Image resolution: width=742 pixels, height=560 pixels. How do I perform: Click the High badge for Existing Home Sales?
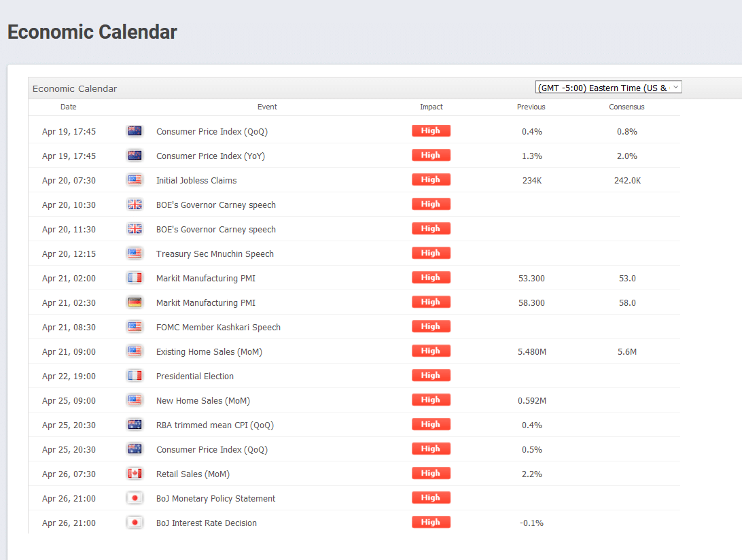431,351
